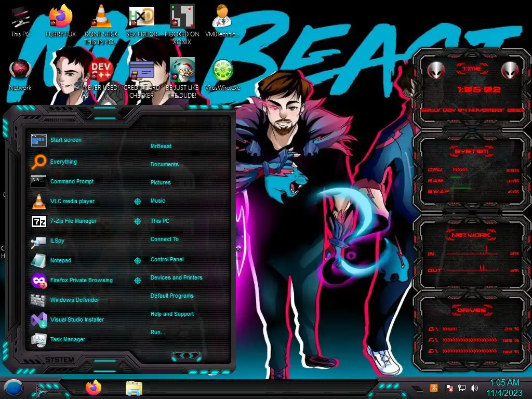Open the MrBeast user folder link
The image size is (532, 399).
pos(161,146)
